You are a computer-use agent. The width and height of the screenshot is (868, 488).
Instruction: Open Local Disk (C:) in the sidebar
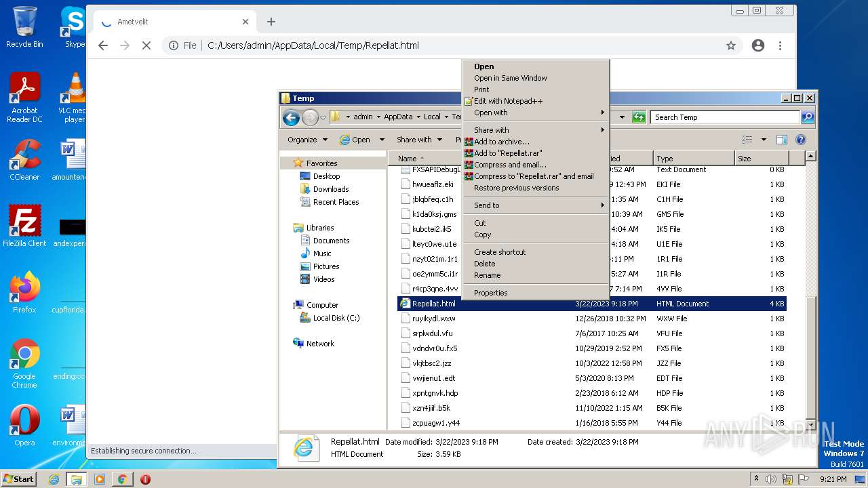330,318
